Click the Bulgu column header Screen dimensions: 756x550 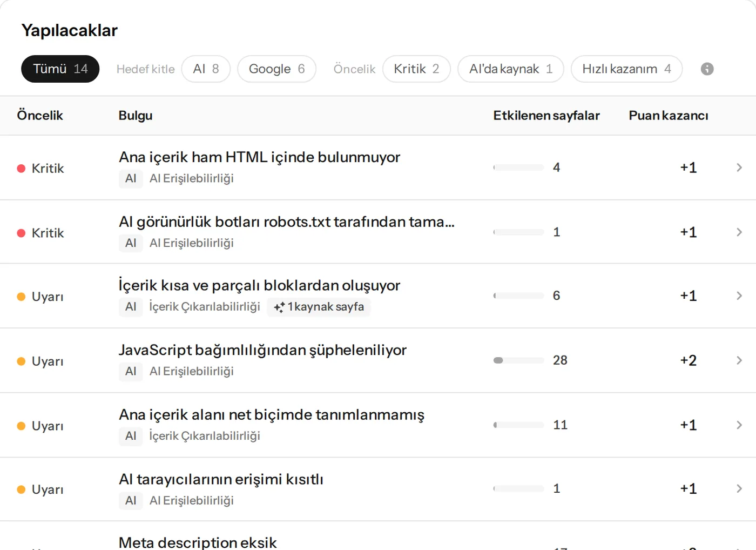[136, 116]
